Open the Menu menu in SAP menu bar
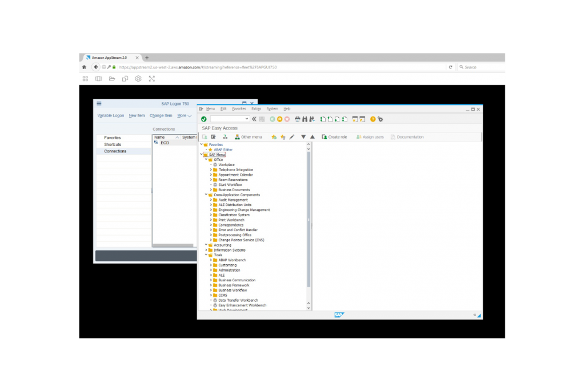Image resolution: width=585 pixels, height=392 pixels. pos(210,109)
